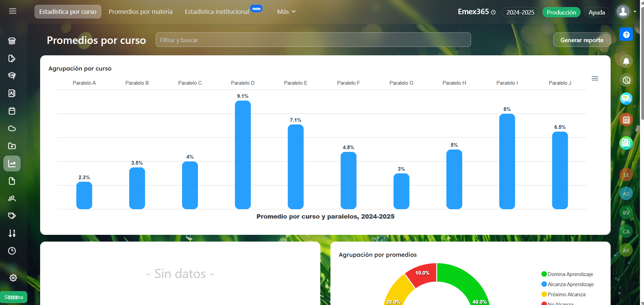
Task: Click the chart title Promedio por curso y paralelos
Action: point(325,216)
